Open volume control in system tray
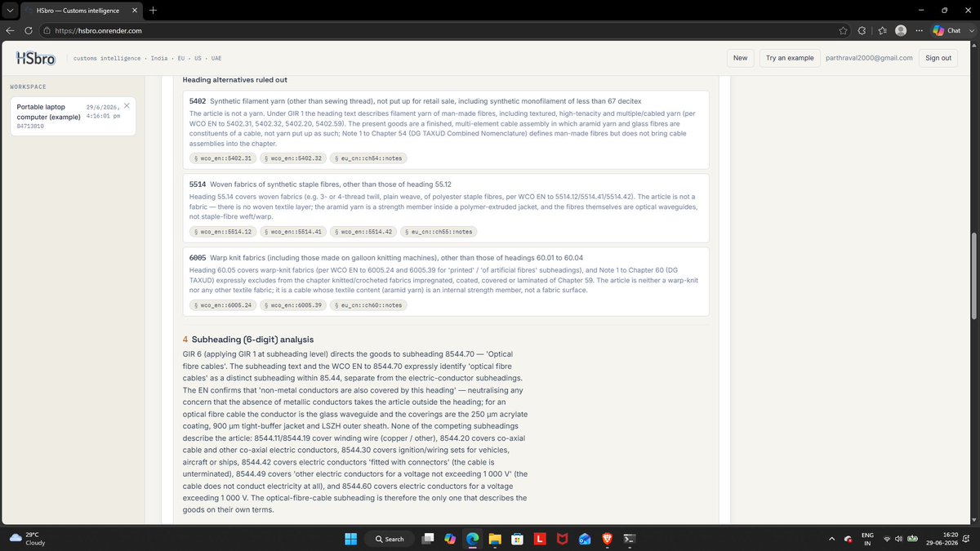This screenshot has height=551, width=980. click(899, 539)
